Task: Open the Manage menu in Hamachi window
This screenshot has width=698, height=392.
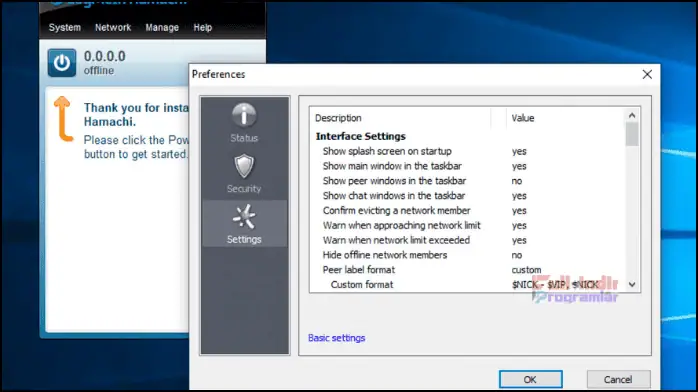Action: tap(162, 28)
